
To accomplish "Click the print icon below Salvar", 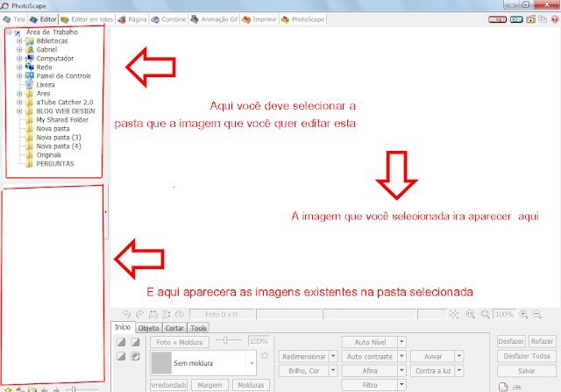I will tap(517, 388).
